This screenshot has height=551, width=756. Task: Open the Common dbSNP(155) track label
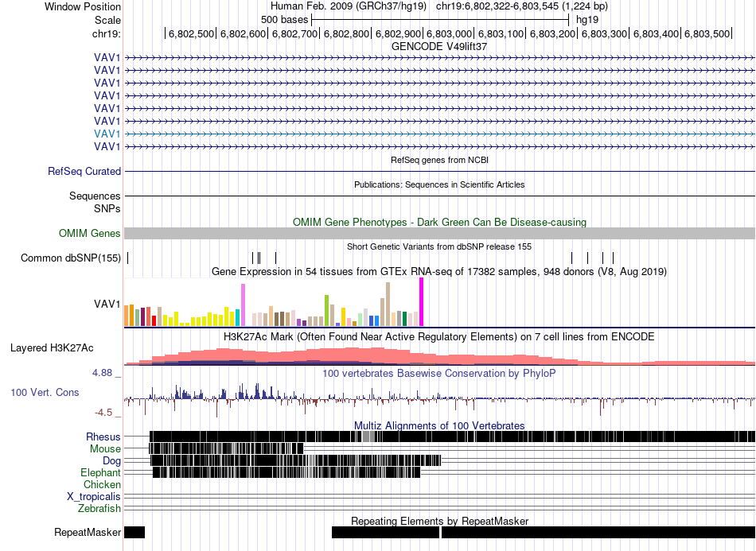(x=71, y=258)
